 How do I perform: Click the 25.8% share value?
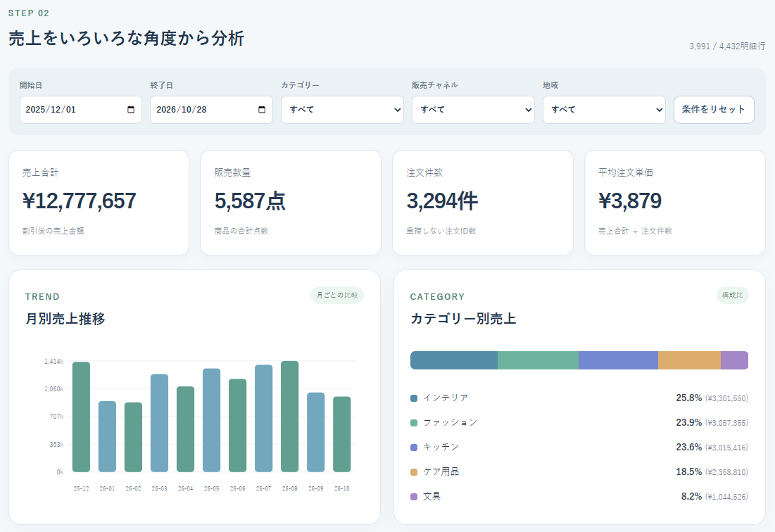(689, 398)
